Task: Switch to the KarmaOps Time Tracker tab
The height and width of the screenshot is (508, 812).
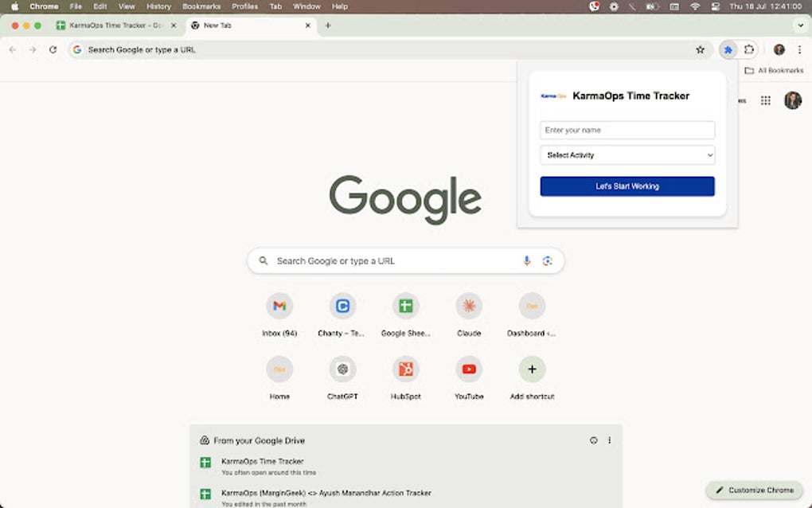Action: point(111,25)
